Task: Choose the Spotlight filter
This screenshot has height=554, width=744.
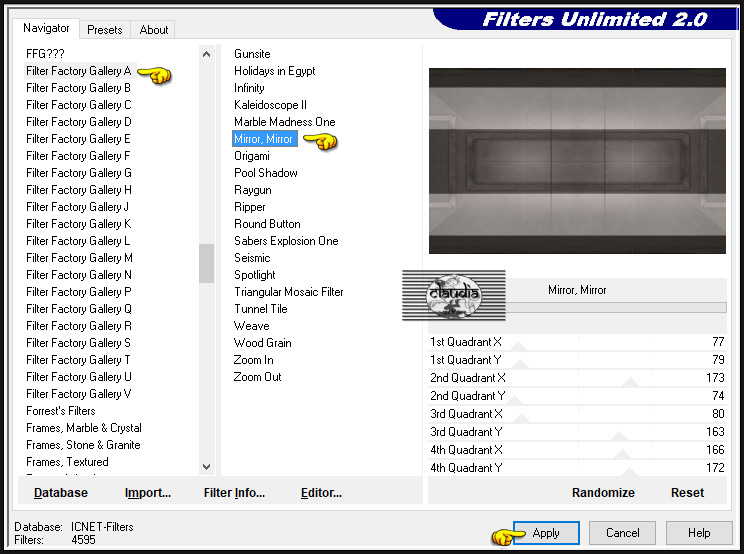Action: pos(255,275)
